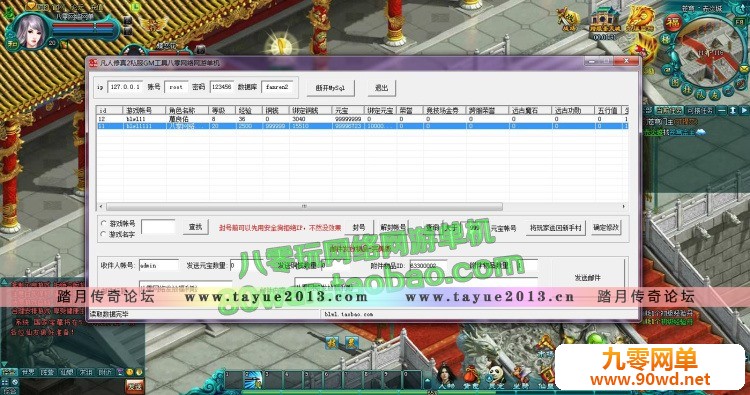750x395 pixels.
Task: Click the 断开MySql button
Action: (x=331, y=88)
